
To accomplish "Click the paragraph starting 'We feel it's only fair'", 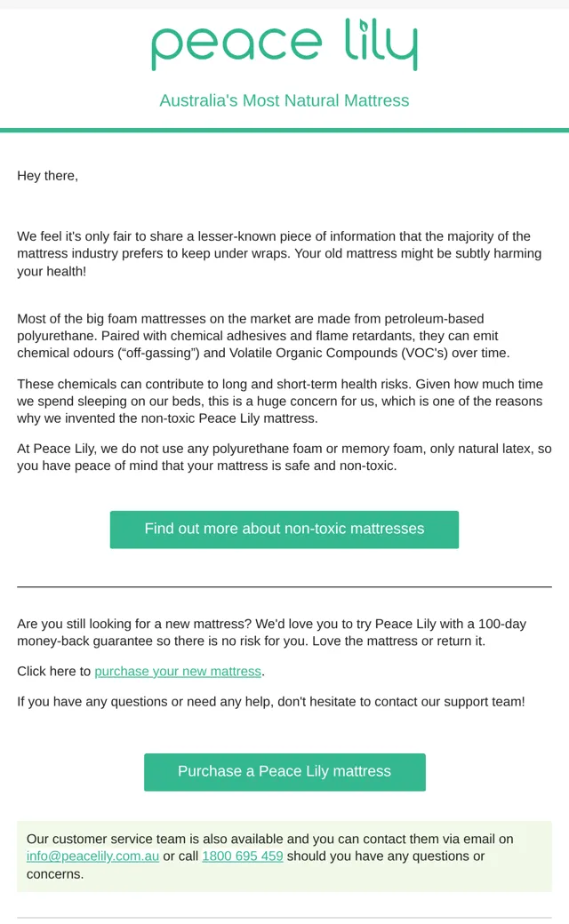I will click(x=280, y=253).
